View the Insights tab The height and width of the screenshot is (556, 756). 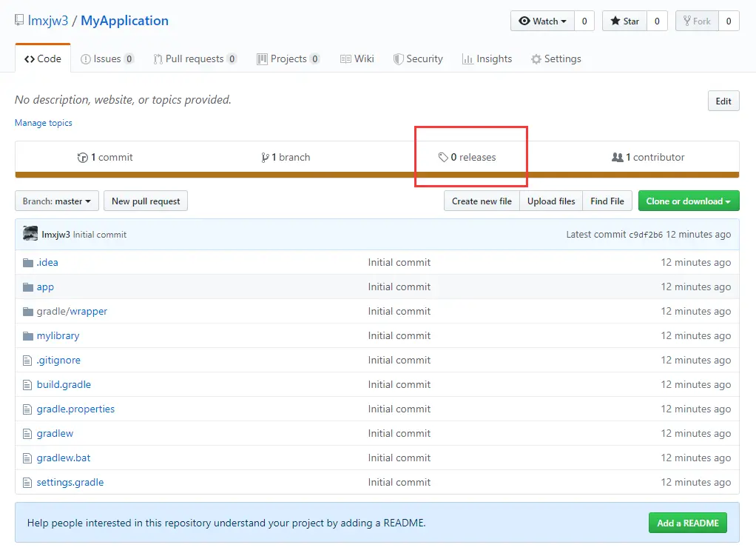(487, 59)
